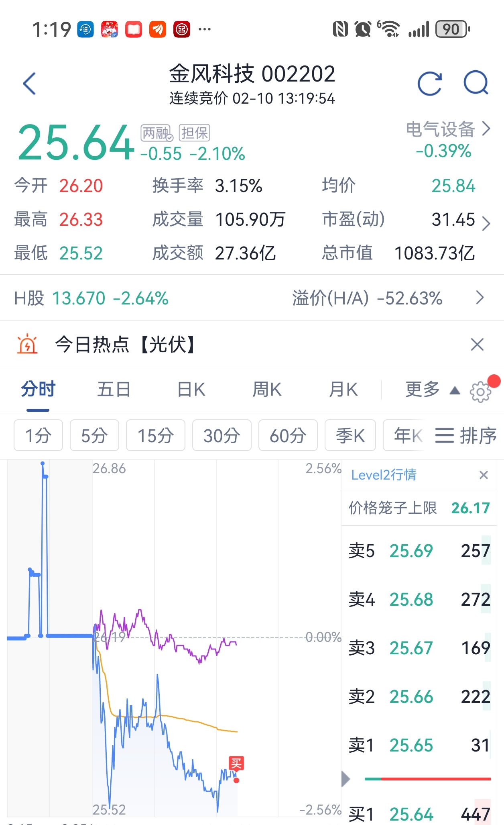
Task: Tap the 卖4 25.68 order row
Action: (419, 599)
